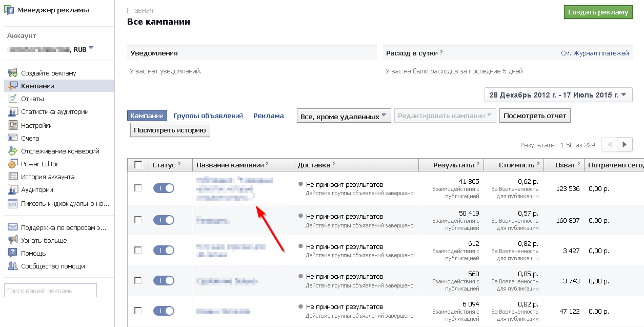Toggle status switch of first campaign

[x=164, y=188]
